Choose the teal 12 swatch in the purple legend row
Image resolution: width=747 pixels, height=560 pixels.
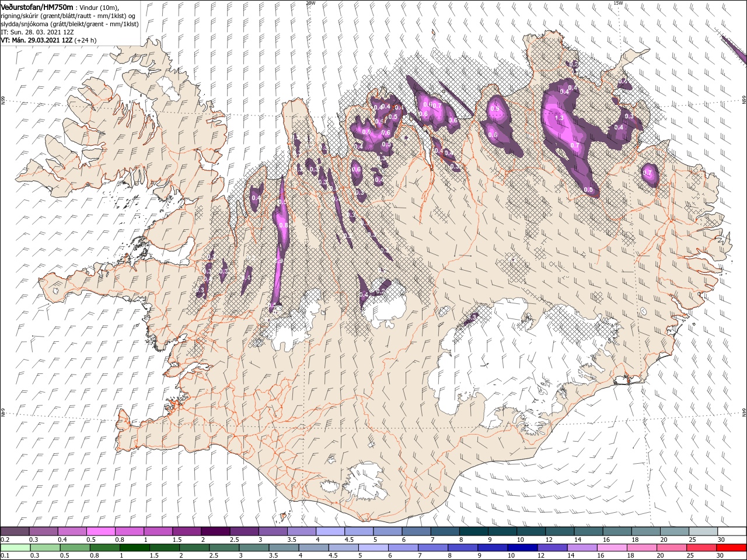pos(560,531)
